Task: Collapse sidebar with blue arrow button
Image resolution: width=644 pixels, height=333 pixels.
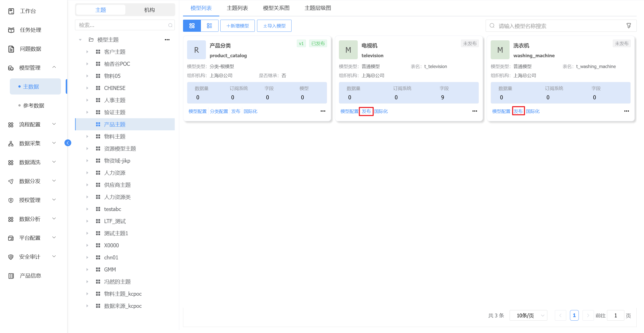Action: 68,143
